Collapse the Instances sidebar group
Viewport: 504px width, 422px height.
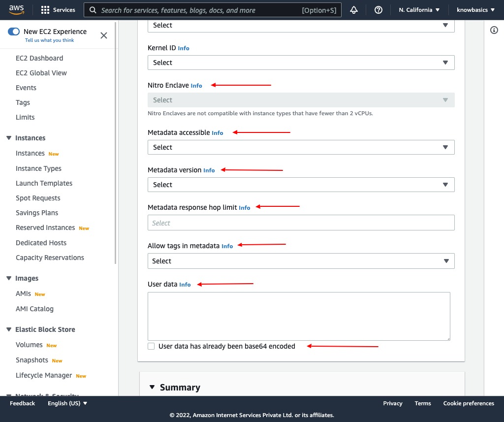tap(9, 138)
